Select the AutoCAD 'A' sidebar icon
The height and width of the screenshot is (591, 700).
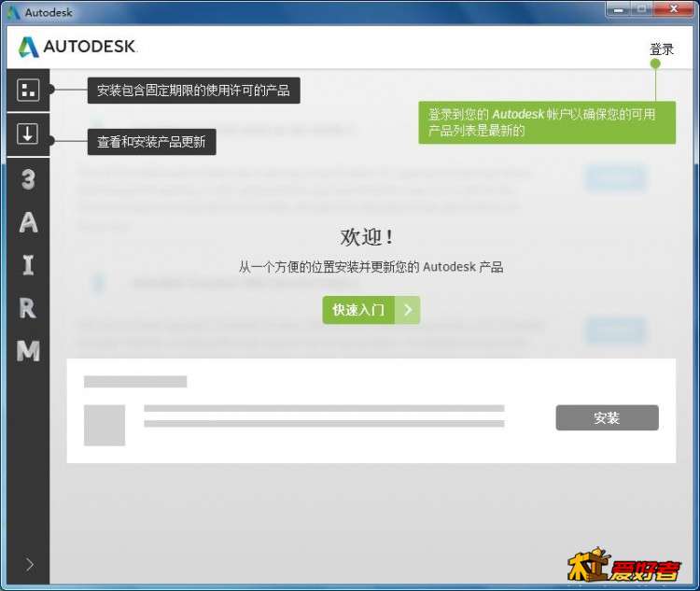[28, 222]
